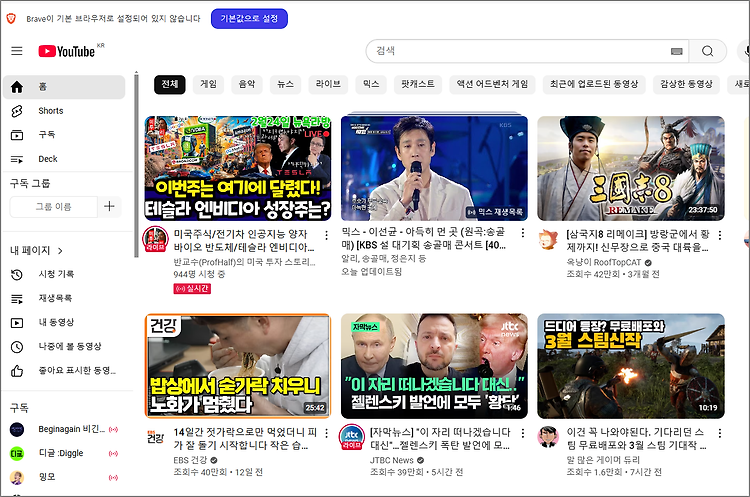Viewport: 750px width, 497px height.
Task: Open JTBC News channel name link
Action: (392, 460)
